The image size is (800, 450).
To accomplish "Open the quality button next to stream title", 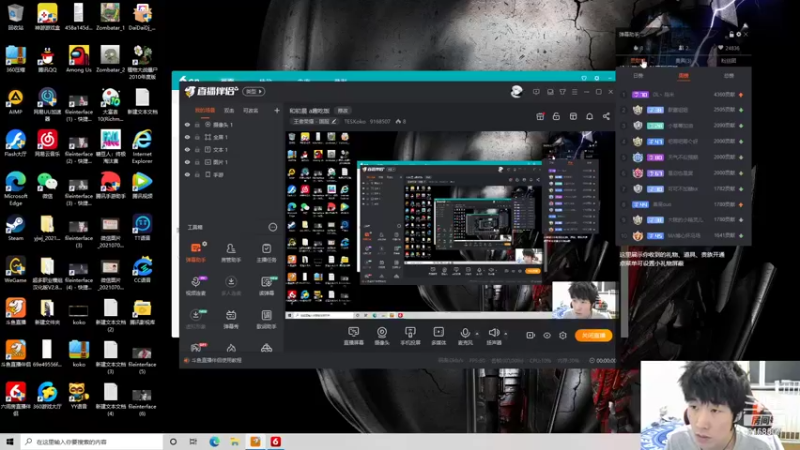I will (x=342, y=111).
